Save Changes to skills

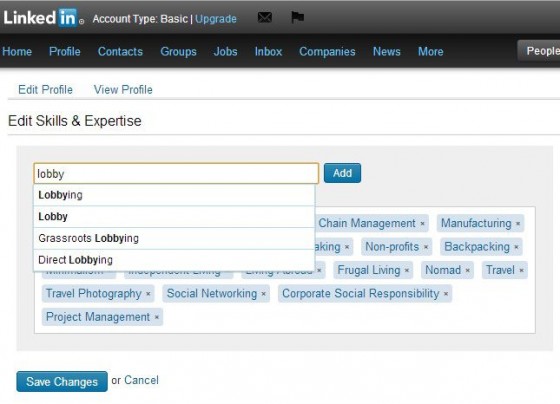[x=62, y=381]
